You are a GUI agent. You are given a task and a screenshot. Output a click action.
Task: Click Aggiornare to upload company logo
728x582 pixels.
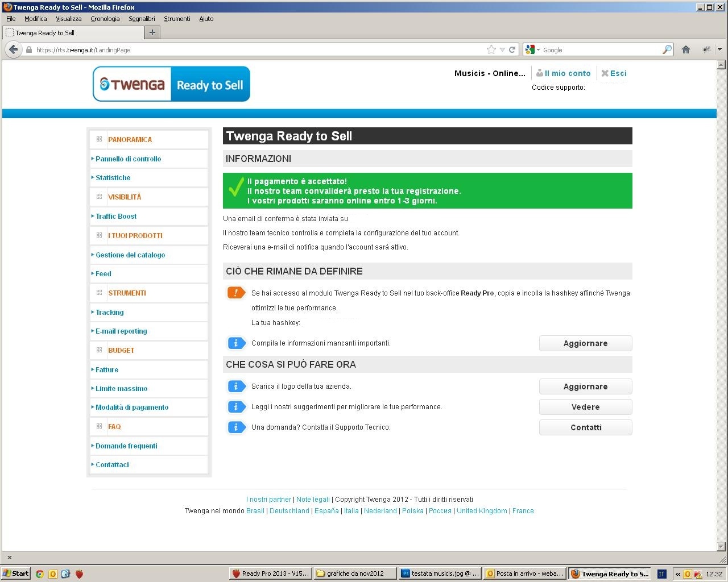pyautogui.click(x=585, y=386)
